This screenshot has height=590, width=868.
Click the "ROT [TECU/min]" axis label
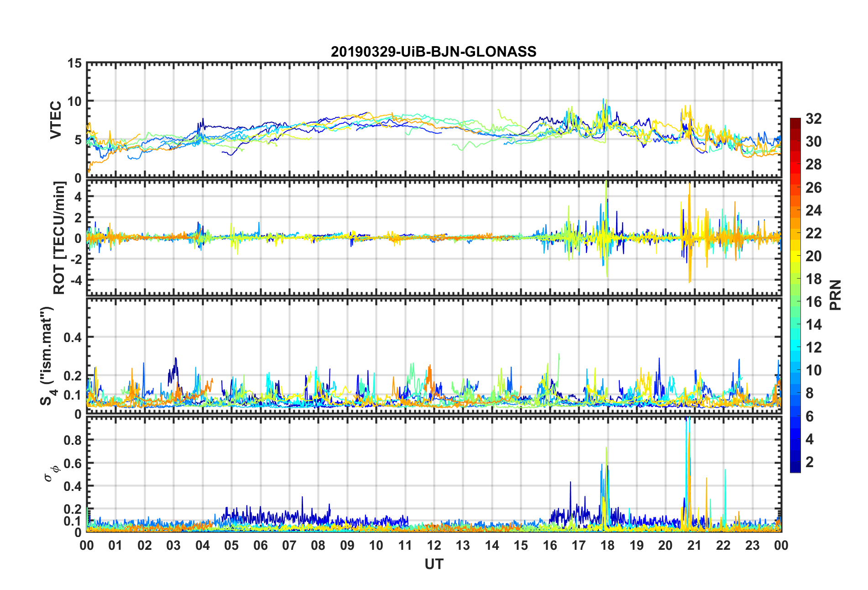(x=59, y=238)
